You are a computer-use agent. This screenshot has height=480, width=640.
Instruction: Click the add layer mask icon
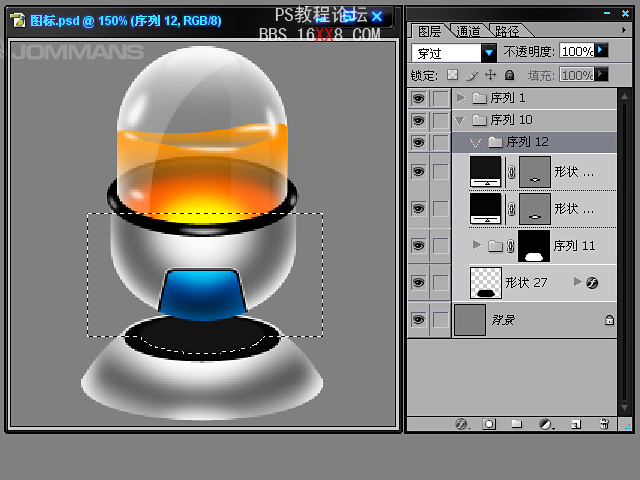coord(489,424)
